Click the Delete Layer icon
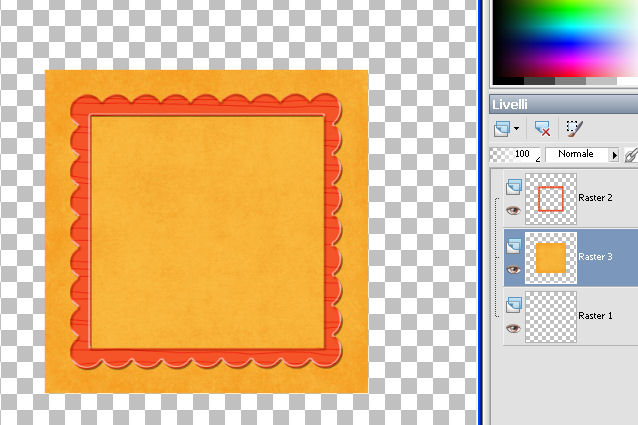Screen dimensions: 638x425 (542, 129)
